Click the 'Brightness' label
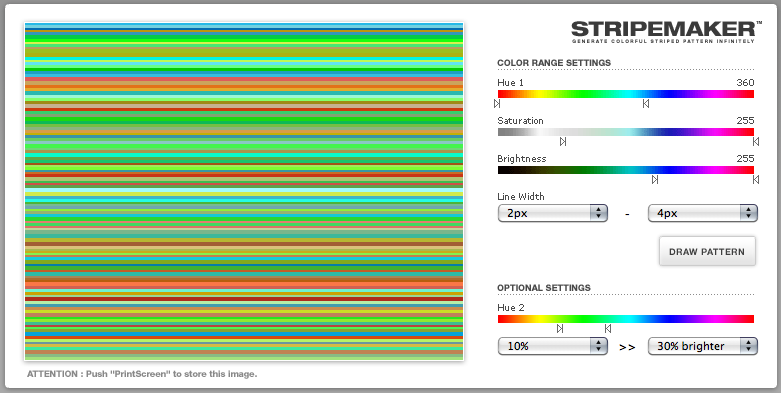 (x=521, y=159)
